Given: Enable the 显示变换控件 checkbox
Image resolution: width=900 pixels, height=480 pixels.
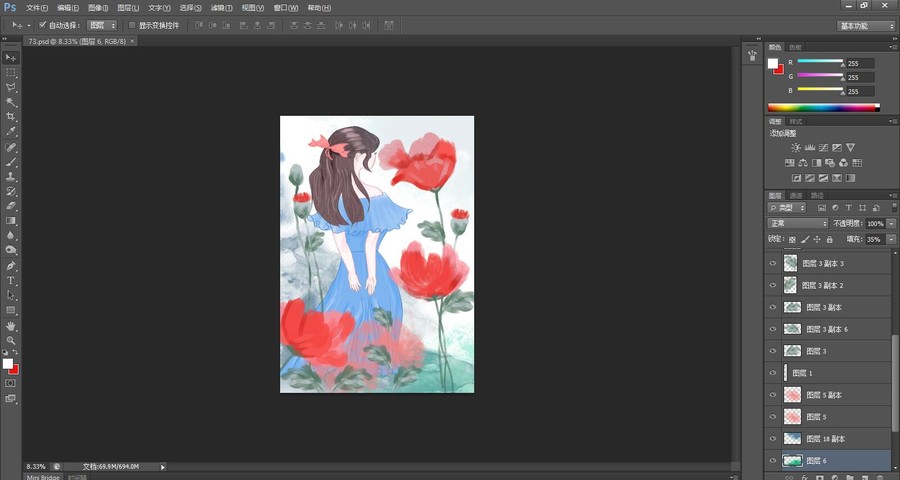Looking at the screenshot, I should coord(131,25).
